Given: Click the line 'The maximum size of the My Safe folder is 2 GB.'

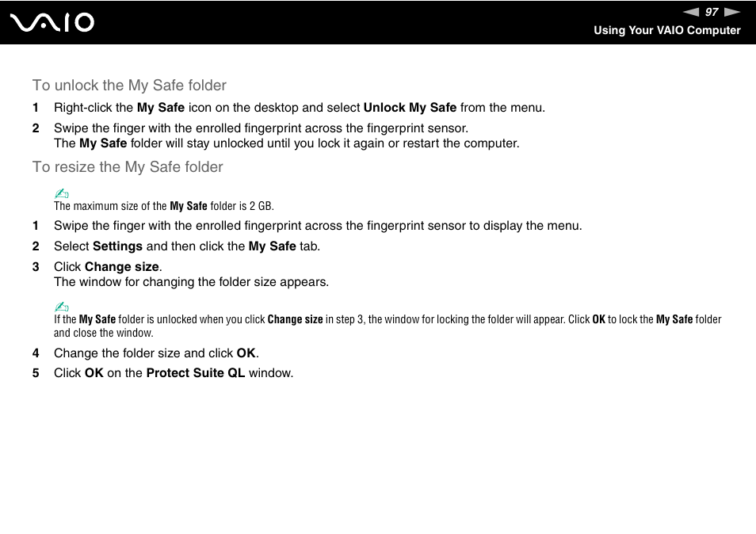Looking at the screenshot, I should coord(164,206).
